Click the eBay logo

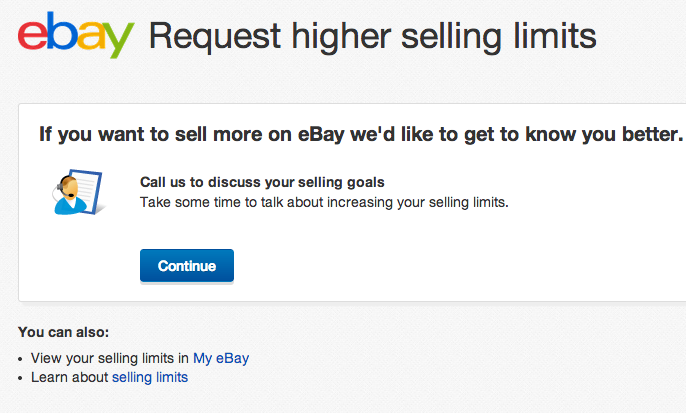75,35
